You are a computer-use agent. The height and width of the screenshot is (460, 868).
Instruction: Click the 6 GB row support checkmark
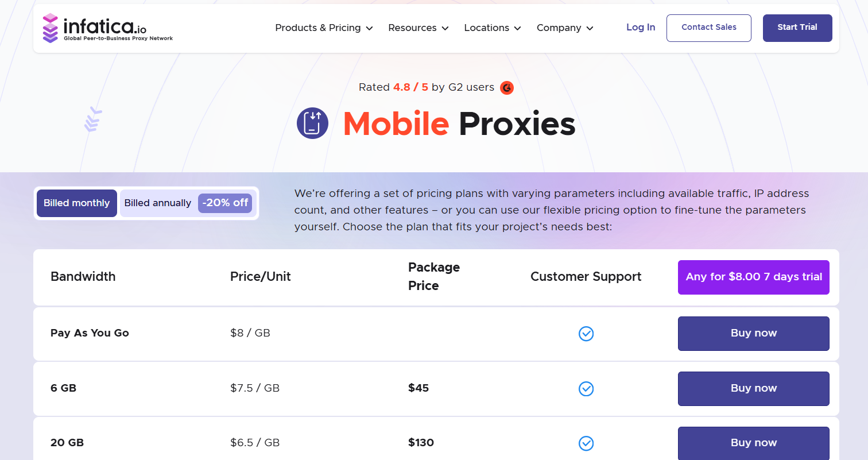coord(586,389)
